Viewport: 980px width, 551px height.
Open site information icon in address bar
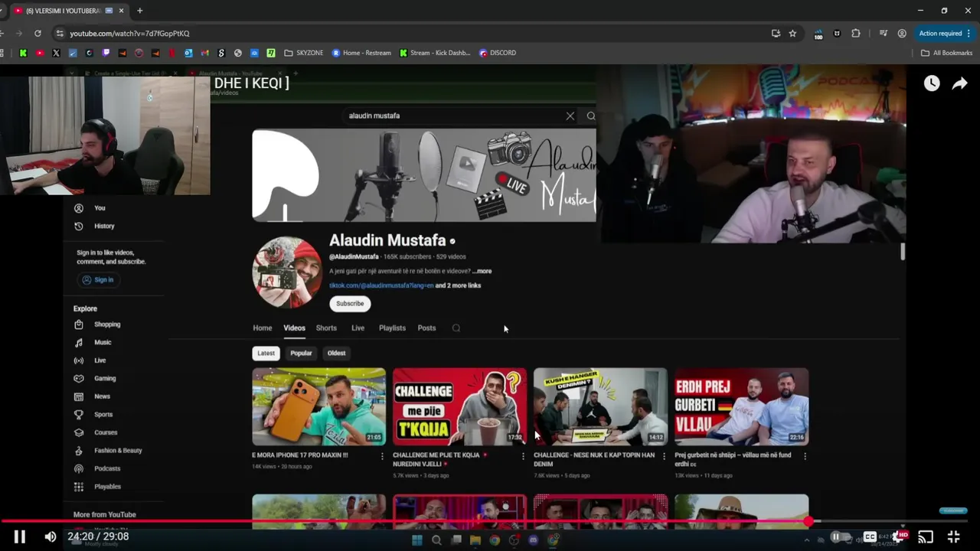[x=60, y=33]
